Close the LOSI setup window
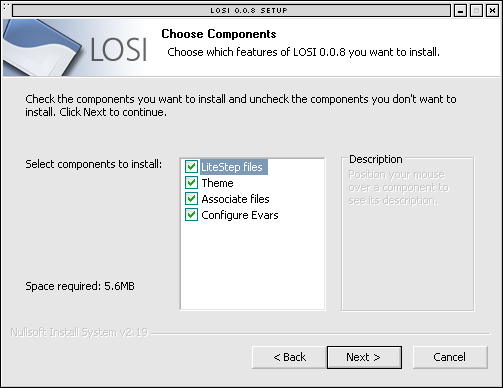Viewport: 503px width, 388px height. point(492,11)
